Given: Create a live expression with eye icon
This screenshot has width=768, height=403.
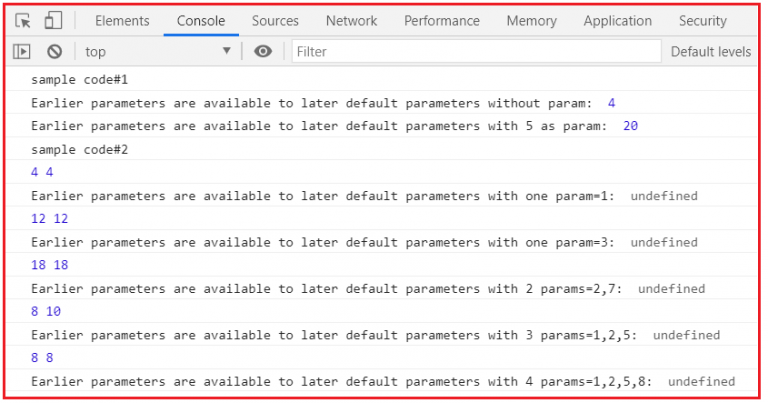Looking at the screenshot, I should (263, 51).
